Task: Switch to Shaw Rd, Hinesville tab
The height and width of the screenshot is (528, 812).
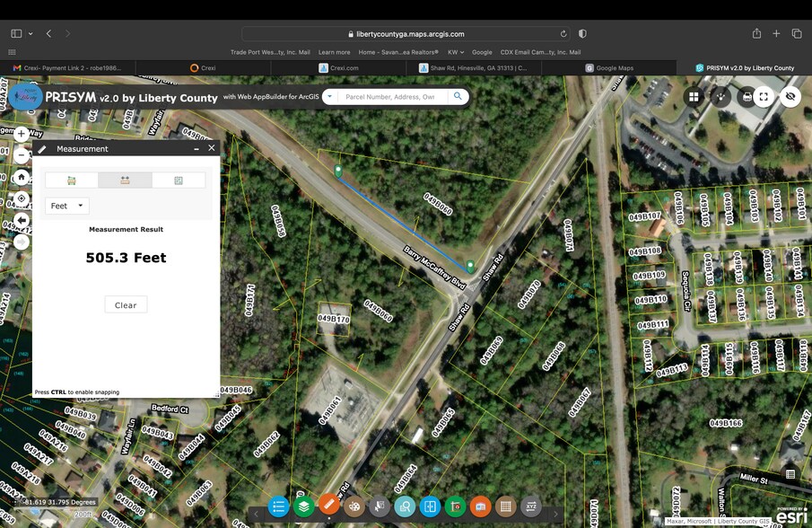Action: pos(474,68)
